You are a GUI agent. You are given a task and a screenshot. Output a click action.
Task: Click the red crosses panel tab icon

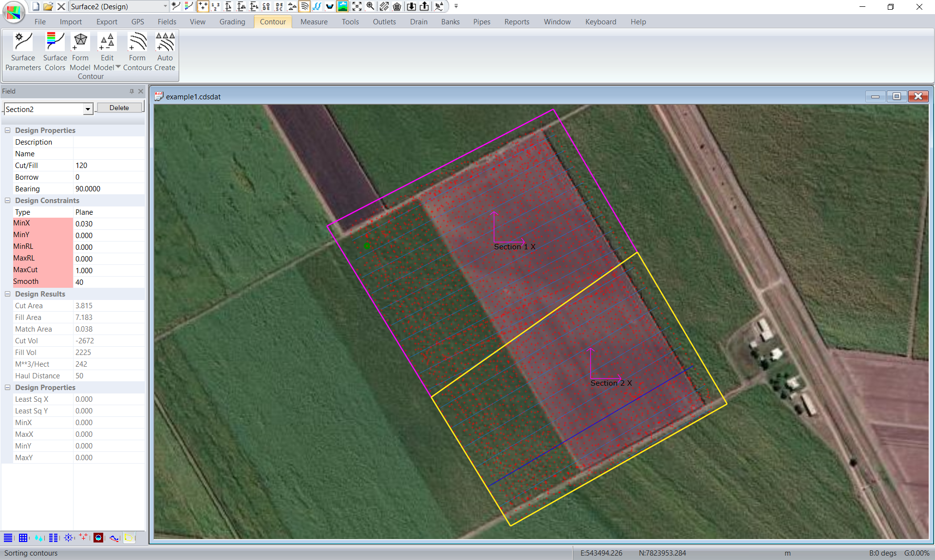(x=83, y=538)
